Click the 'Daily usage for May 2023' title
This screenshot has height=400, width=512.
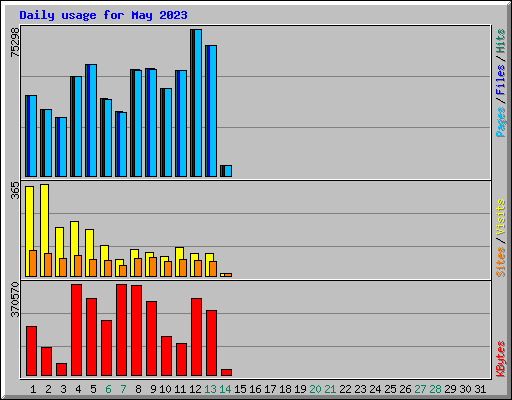[x=103, y=15]
